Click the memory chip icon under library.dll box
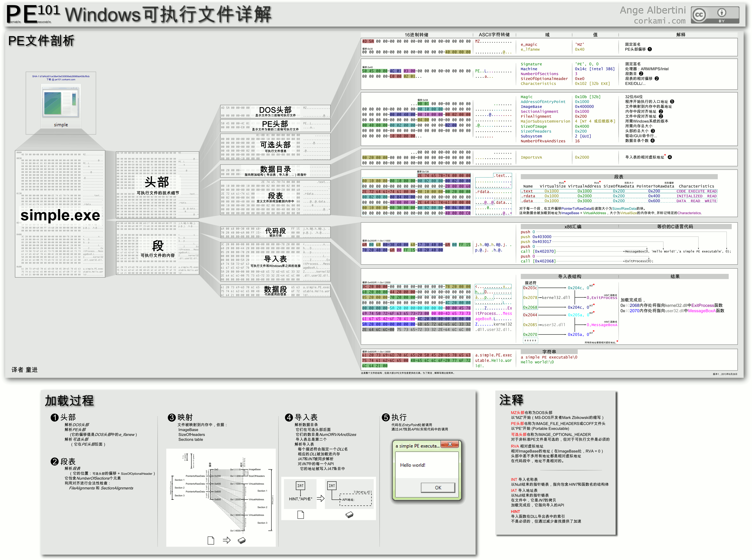752x560 pixels. pyautogui.click(x=349, y=515)
